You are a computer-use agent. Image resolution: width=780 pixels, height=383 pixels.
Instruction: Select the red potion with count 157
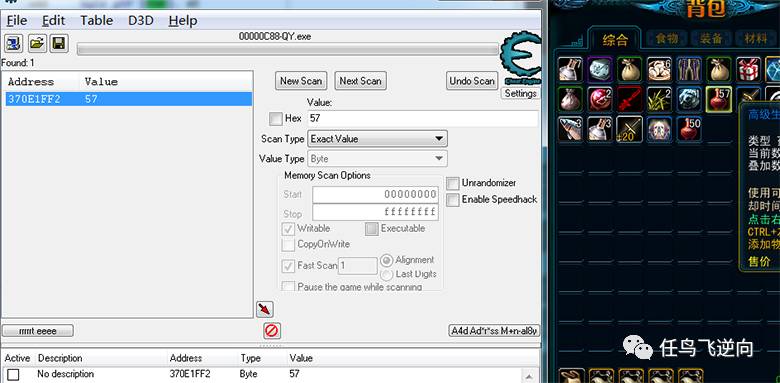719,99
